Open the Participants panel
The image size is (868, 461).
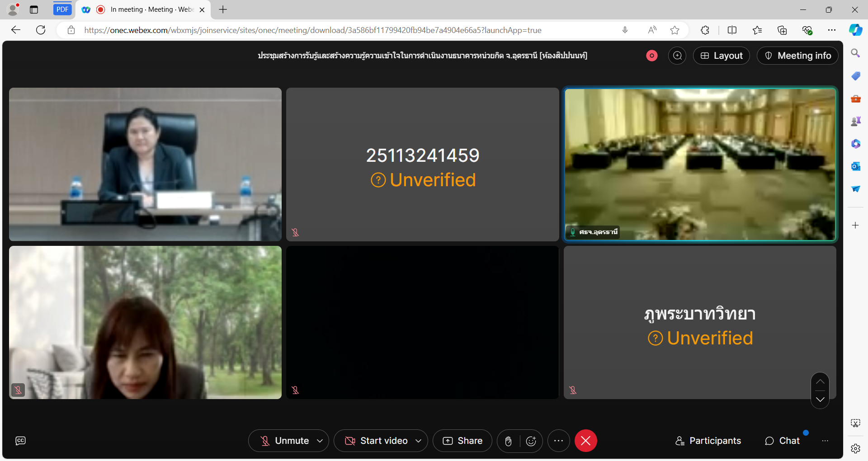point(708,441)
